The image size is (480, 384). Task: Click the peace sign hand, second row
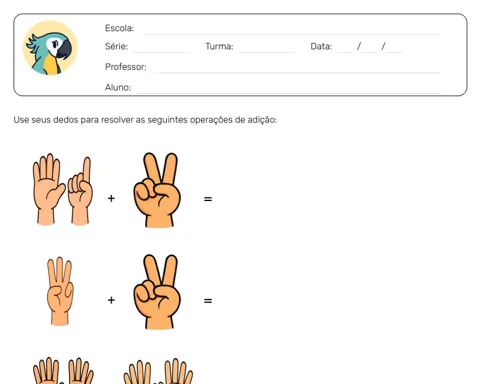(x=157, y=292)
